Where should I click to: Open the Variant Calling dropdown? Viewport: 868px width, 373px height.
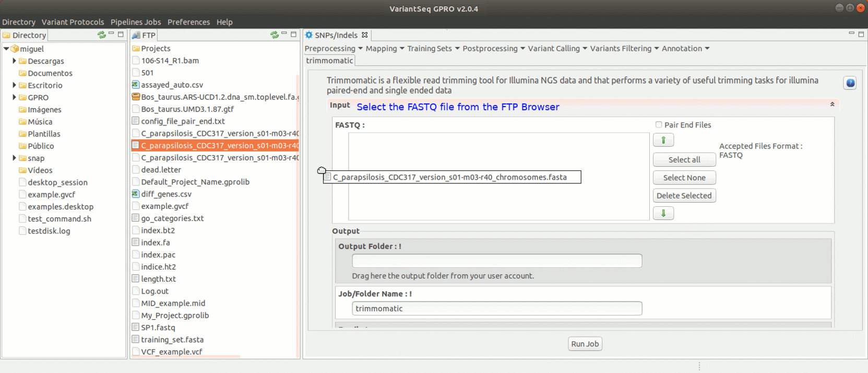tap(557, 49)
